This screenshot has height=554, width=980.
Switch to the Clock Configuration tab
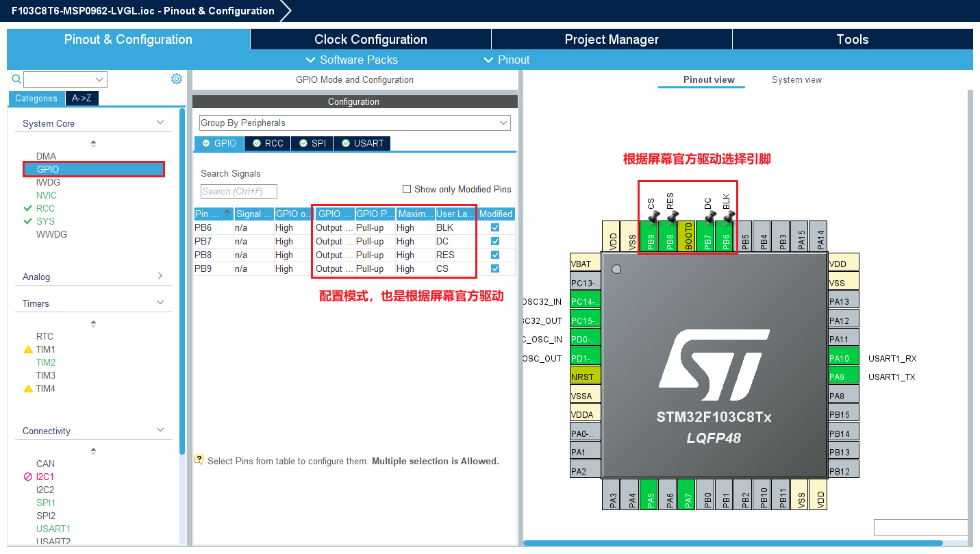370,39
